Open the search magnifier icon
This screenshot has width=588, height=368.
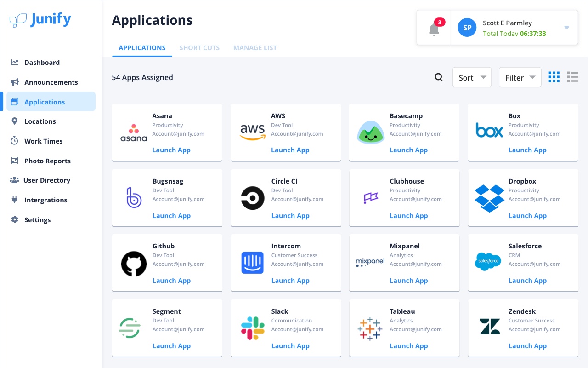pyautogui.click(x=438, y=77)
